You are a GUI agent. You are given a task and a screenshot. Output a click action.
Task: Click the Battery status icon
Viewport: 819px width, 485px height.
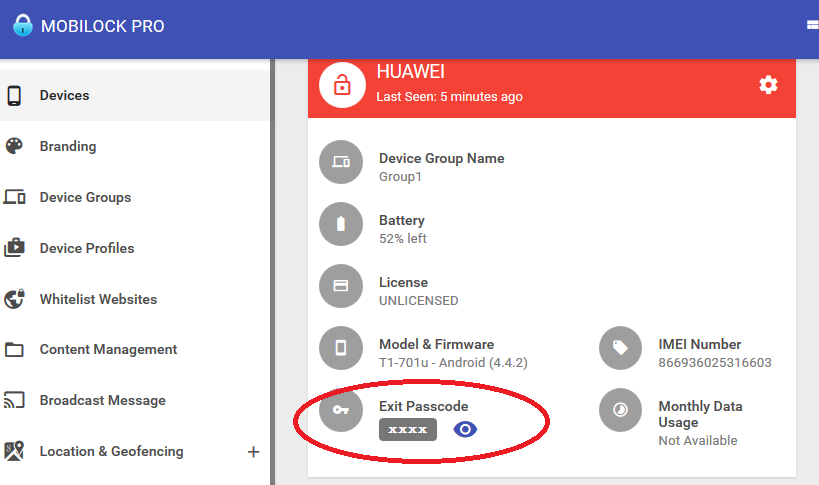coord(341,224)
